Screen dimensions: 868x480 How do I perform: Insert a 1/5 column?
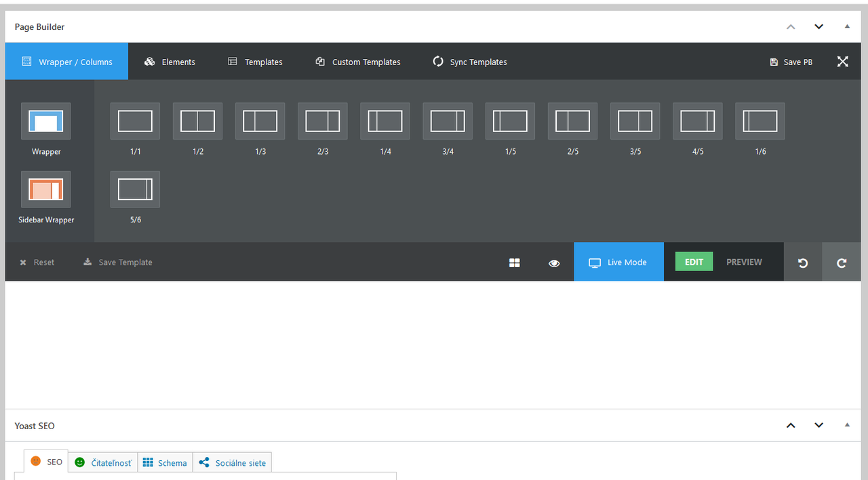(511, 121)
